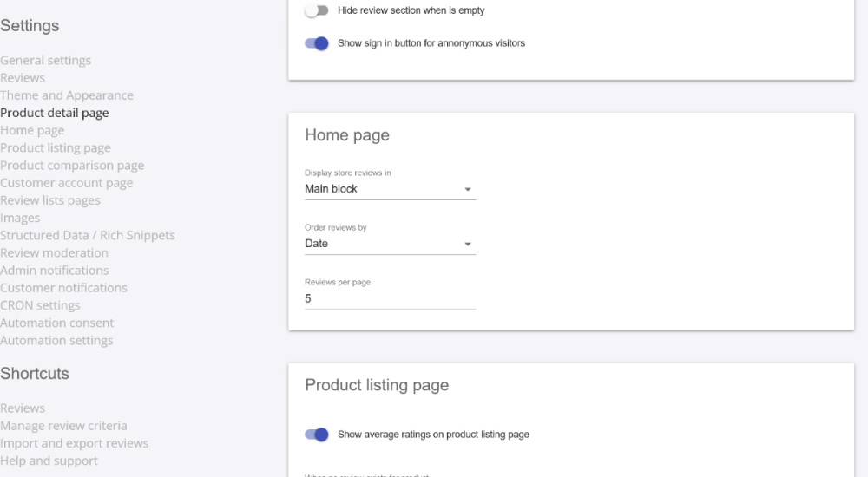The height and width of the screenshot is (477, 868).
Task: Select Product detail page in sidebar
Action: tap(55, 113)
